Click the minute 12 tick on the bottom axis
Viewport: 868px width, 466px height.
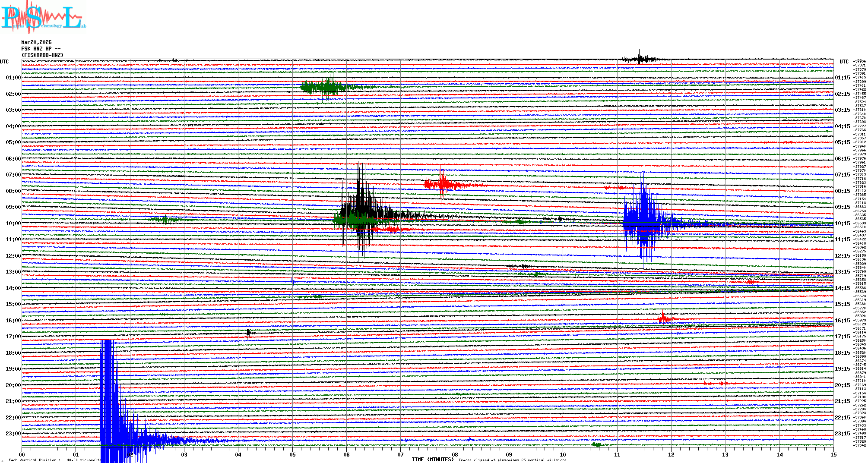click(671, 454)
